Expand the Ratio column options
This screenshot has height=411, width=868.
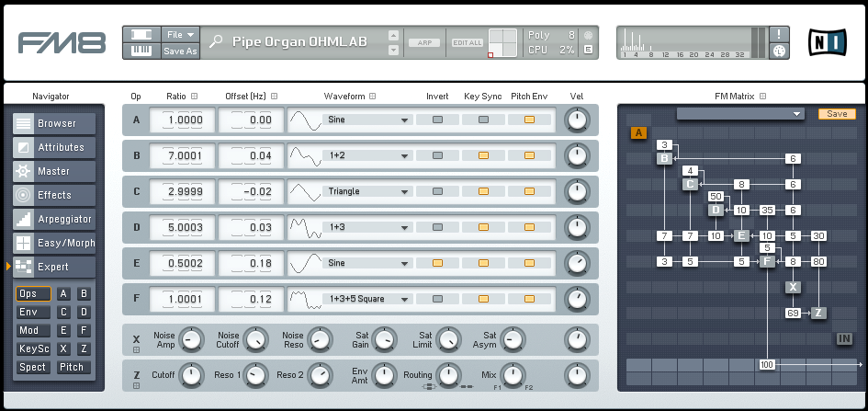point(195,97)
